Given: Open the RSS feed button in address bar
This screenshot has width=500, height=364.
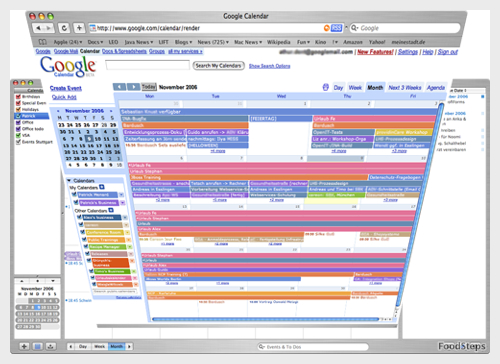Looking at the screenshot, I should point(337,28).
